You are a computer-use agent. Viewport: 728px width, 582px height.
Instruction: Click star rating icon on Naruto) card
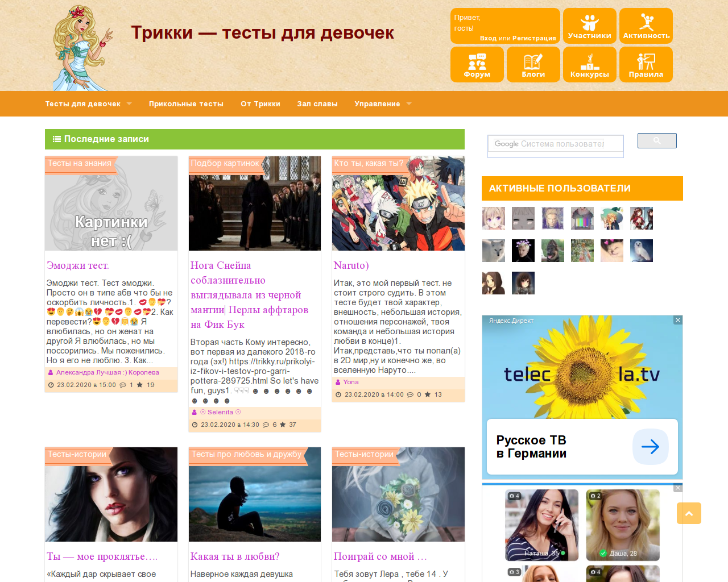click(x=428, y=395)
